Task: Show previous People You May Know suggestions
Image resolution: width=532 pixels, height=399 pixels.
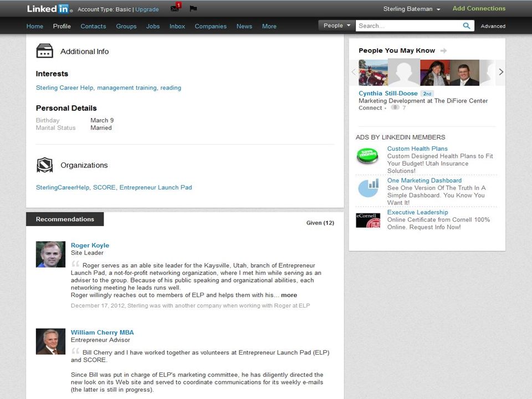Action: pyautogui.click(x=354, y=72)
